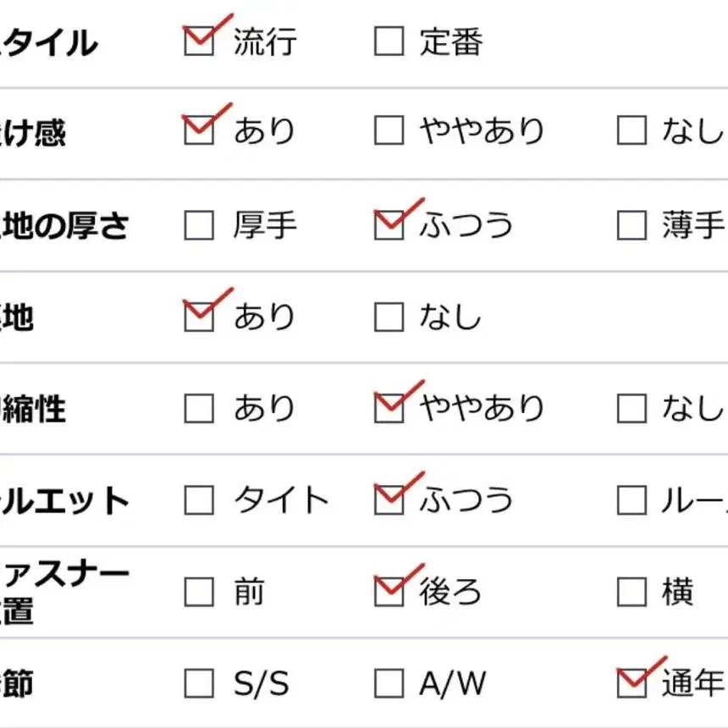Click the A/W text label
This screenshot has width=728, height=728.
[x=452, y=683]
